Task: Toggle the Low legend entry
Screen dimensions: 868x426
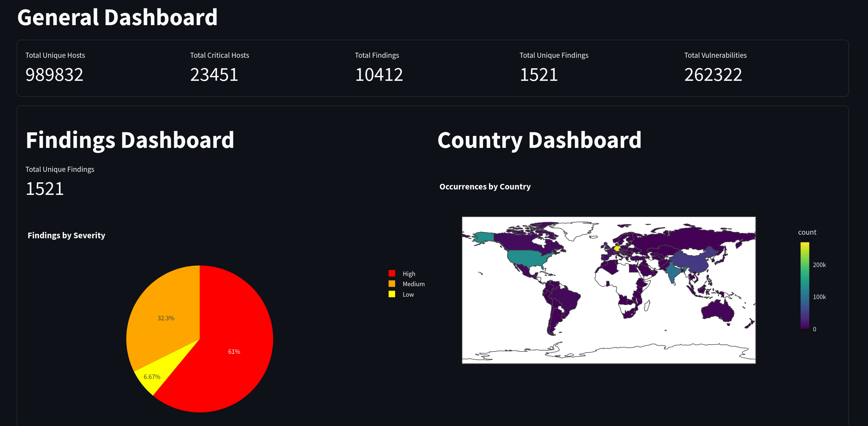Action: [x=408, y=295]
